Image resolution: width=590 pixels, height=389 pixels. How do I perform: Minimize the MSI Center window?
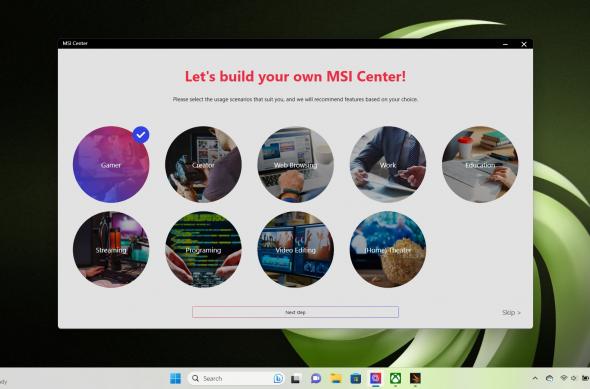click(505, 44)
